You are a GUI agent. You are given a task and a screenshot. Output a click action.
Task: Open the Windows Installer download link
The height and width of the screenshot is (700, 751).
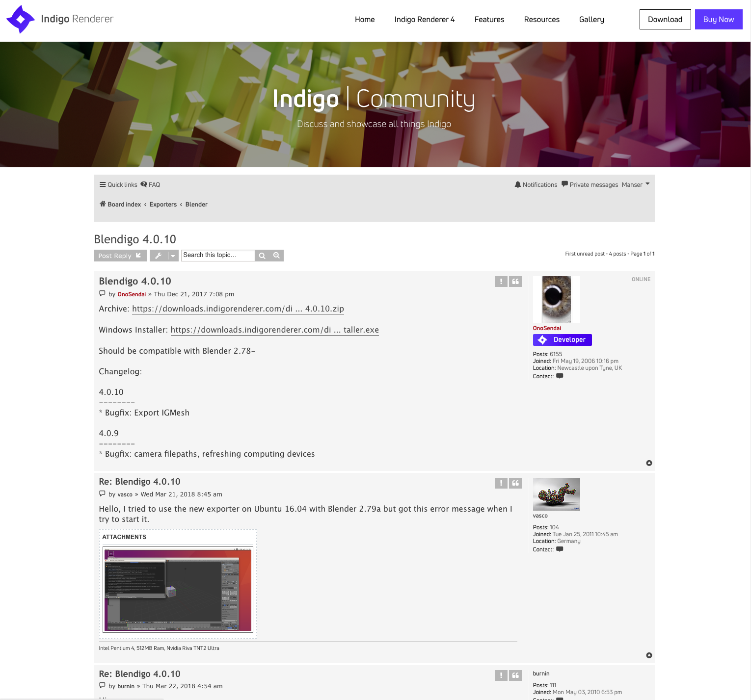(x=274, y=330)
